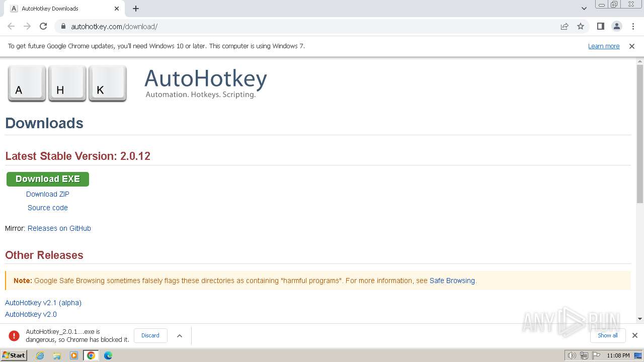Open Action Center flag tray icon
This screenshot has height=362, width=644.
pos(596,355)
